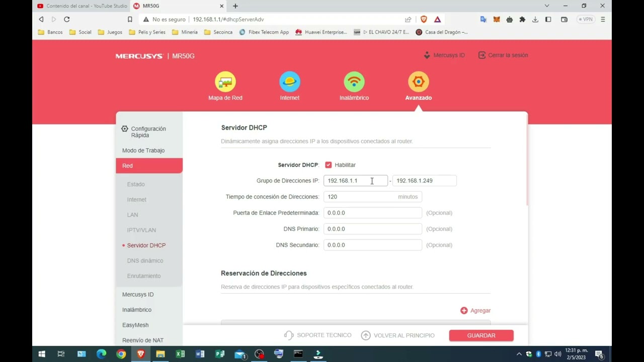Open Windows Start menu
This screenshot has height=362, width=644.
point(42,354)
